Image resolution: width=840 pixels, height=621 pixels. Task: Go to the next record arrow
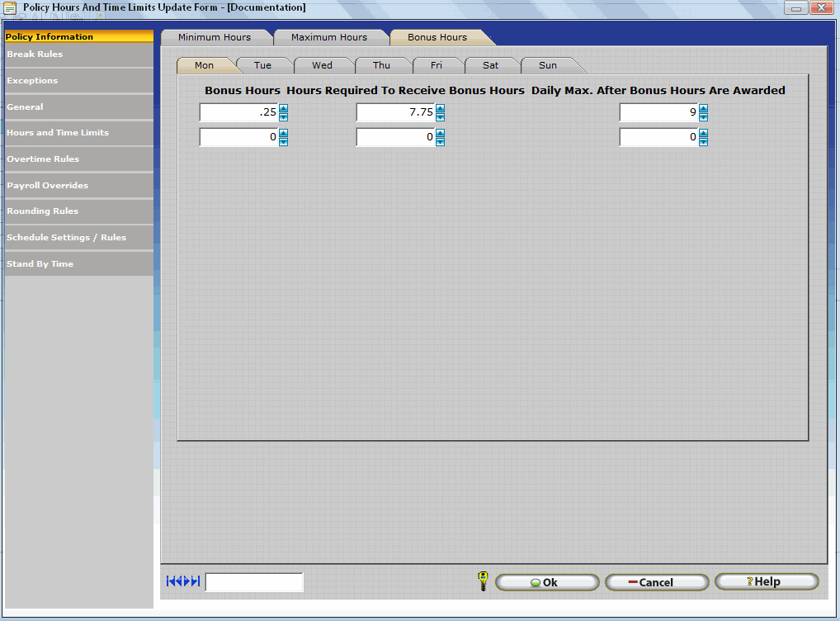[x=187, y=581]
